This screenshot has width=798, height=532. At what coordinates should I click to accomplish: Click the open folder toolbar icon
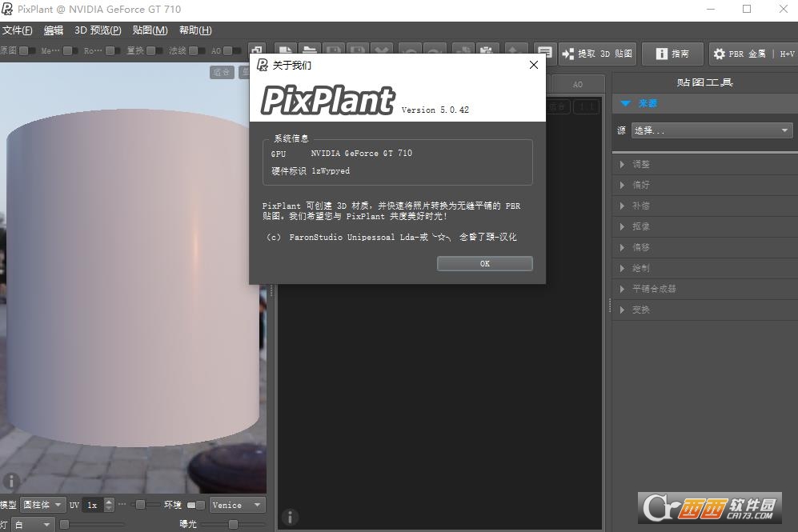pos(310,50)
